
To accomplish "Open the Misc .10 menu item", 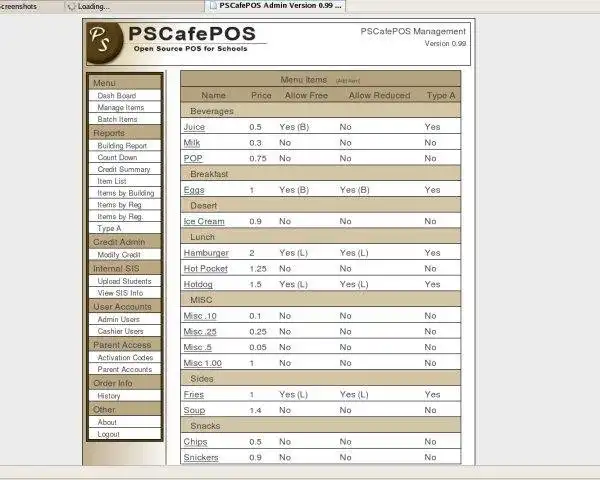I will (x=200, y=316).
